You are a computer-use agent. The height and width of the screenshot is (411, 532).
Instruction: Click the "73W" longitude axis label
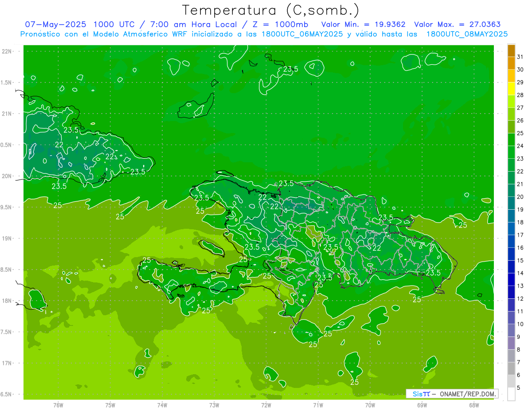coord(214,405)
